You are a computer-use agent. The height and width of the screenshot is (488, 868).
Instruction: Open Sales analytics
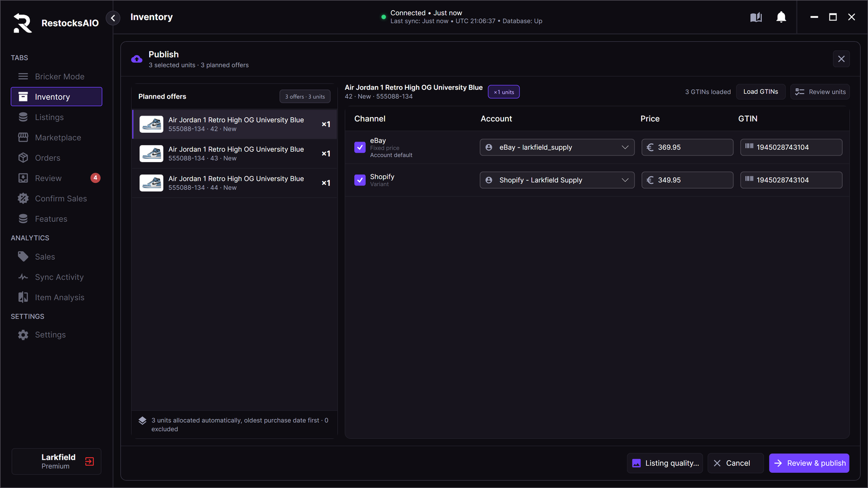pyautogui.click(x=56, y=256)
